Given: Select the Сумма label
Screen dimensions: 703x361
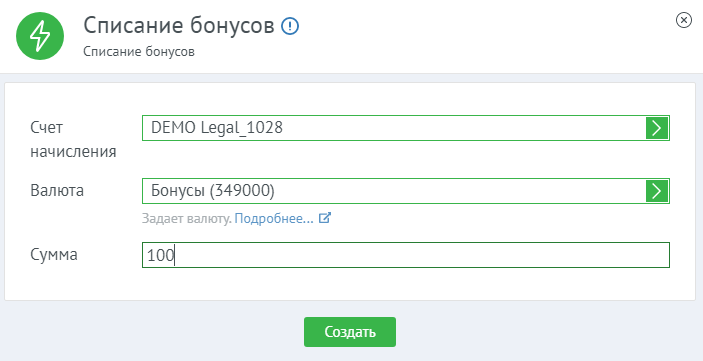Looking at the screenshot, I should pyautogui.click(x=54, y=255).
